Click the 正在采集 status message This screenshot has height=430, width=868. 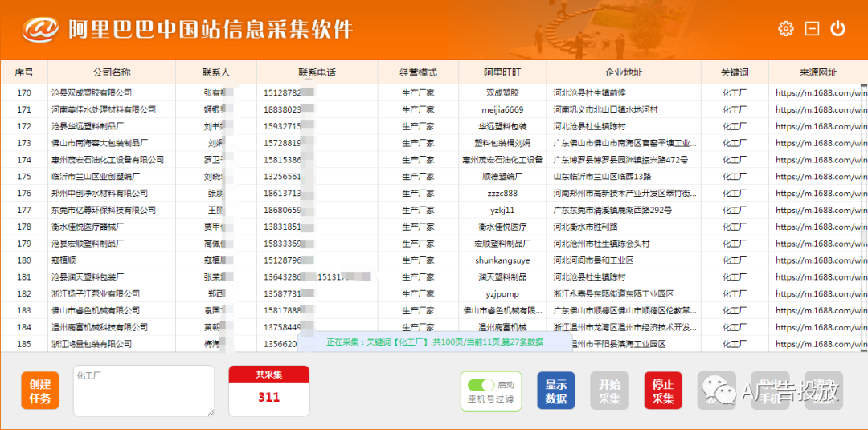pos(435,342)
